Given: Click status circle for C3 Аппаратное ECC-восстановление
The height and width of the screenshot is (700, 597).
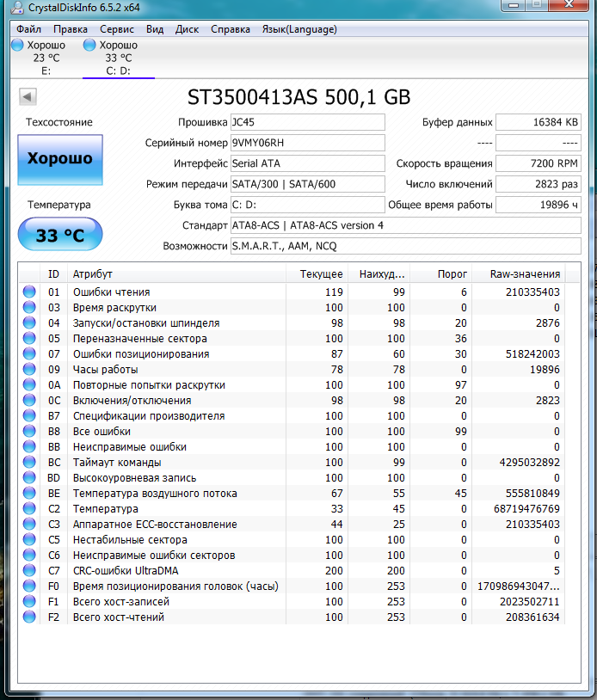Looking at the screenshot, I should pos(29,524).
